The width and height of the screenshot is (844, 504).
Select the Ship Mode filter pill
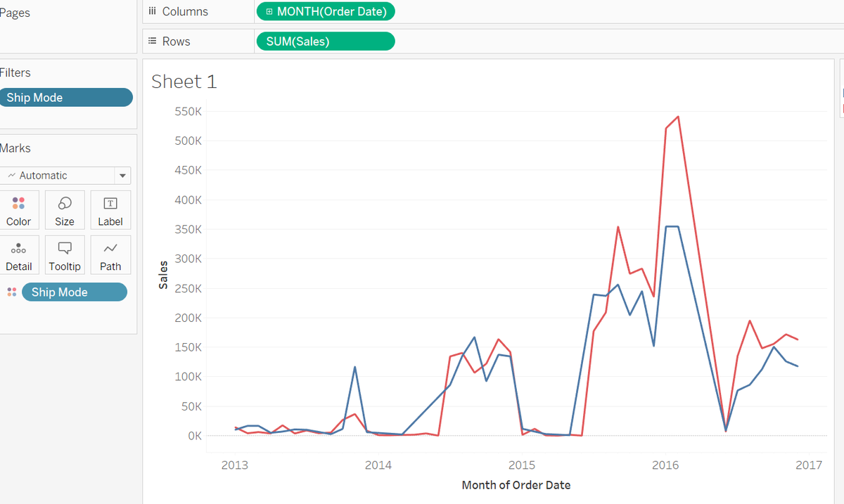66,98
